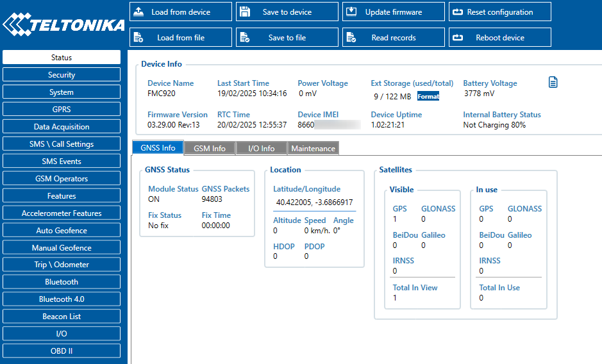This screenshot has width=602, height=364.
Task: Open the Security section in sidebar
Action: (62, 75)
